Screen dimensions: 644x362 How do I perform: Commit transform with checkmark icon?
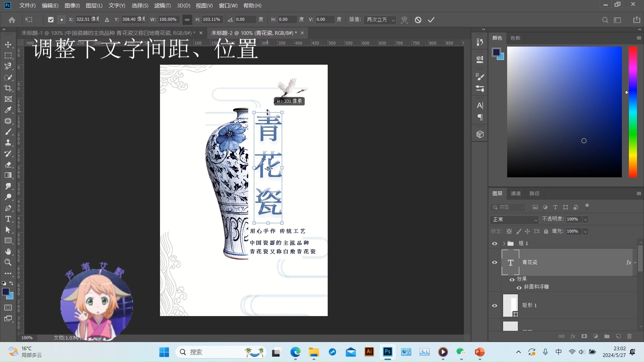point(431,20)
